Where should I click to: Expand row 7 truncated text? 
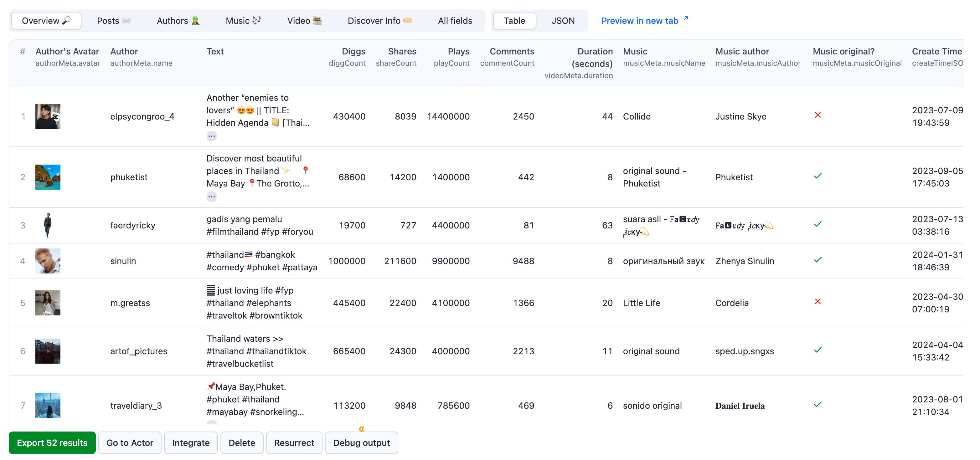pos(211,422)
